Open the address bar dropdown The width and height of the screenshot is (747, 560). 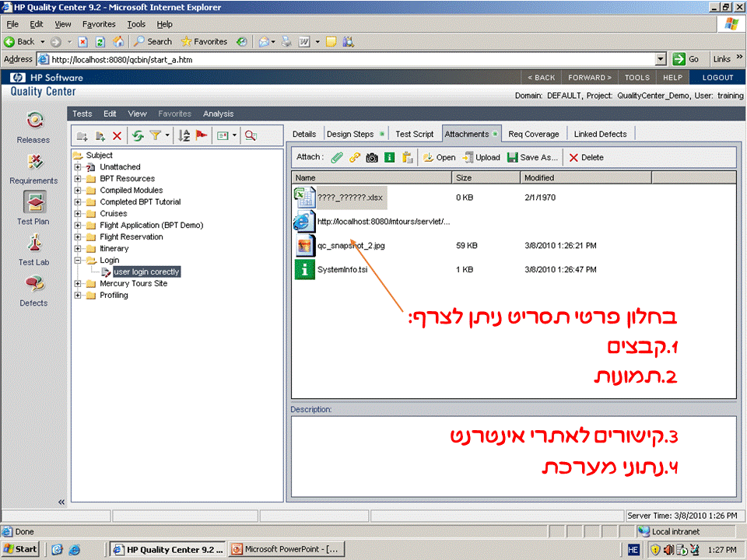[661, 60]
